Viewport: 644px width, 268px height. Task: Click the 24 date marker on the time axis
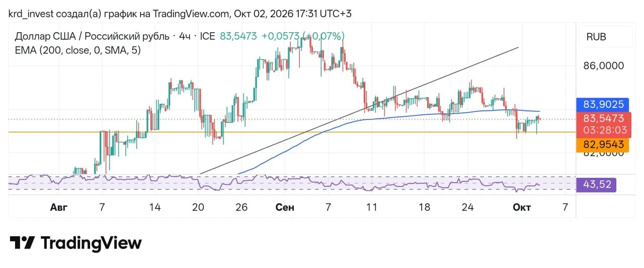tap(468, 207)
